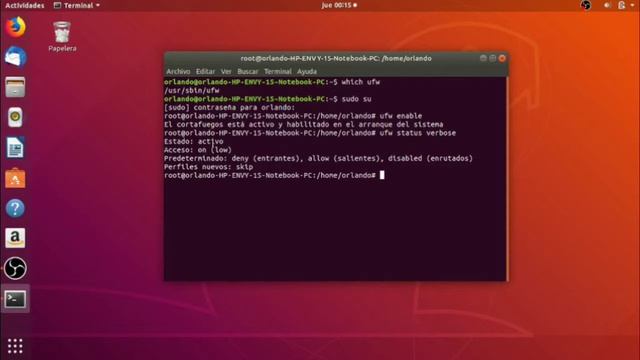Viewport: 640px width, 360px height.
Task: Click the 'ufw enable' command text
Action: click(401, 116)
